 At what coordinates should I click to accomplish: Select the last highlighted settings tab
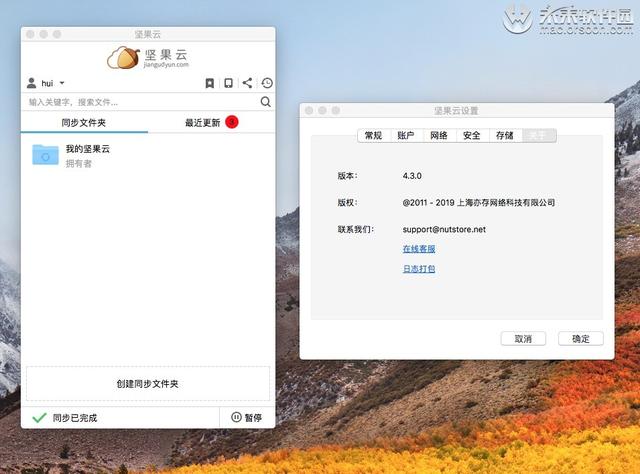point(539,136)
